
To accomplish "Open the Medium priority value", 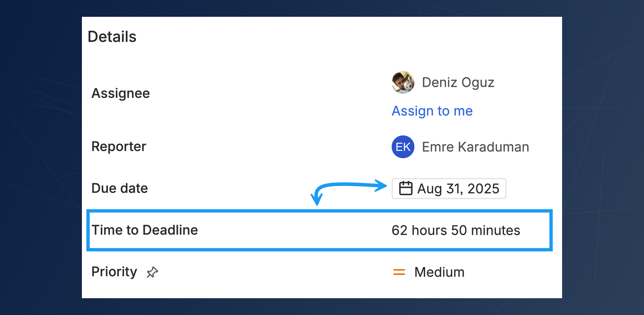I will click(439, 272).
